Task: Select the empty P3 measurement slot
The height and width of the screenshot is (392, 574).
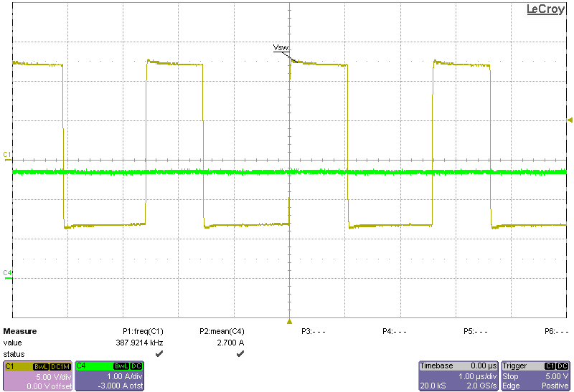Action: (x=314, y=331)
